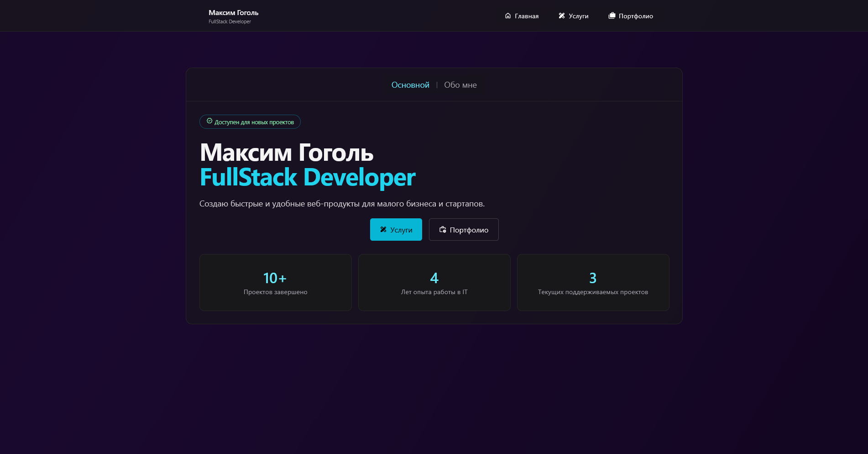Click the tools icon inside cyan Услуги button
This screenshot has height=454, width=868.
click(383, 229)
